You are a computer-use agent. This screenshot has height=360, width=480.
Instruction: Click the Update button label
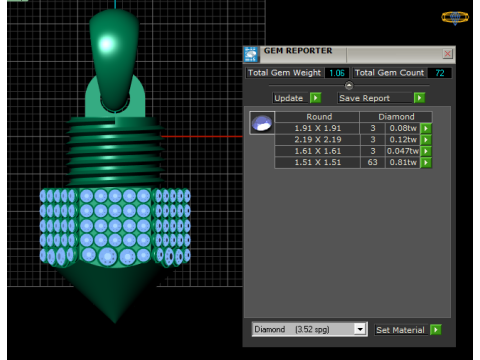click(x=289, y=98)
